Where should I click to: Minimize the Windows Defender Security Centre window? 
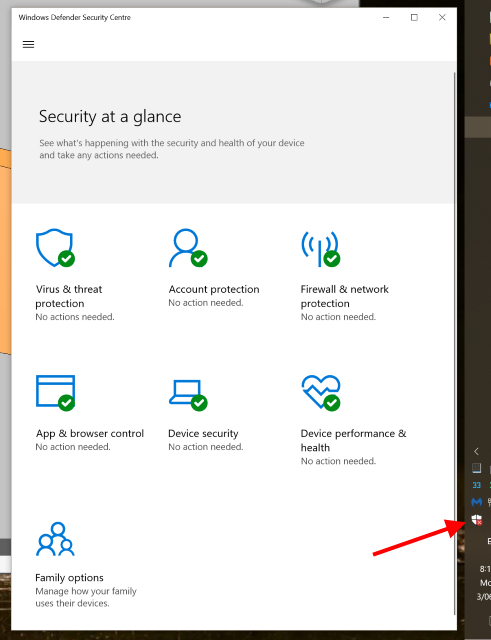point(386,17)
